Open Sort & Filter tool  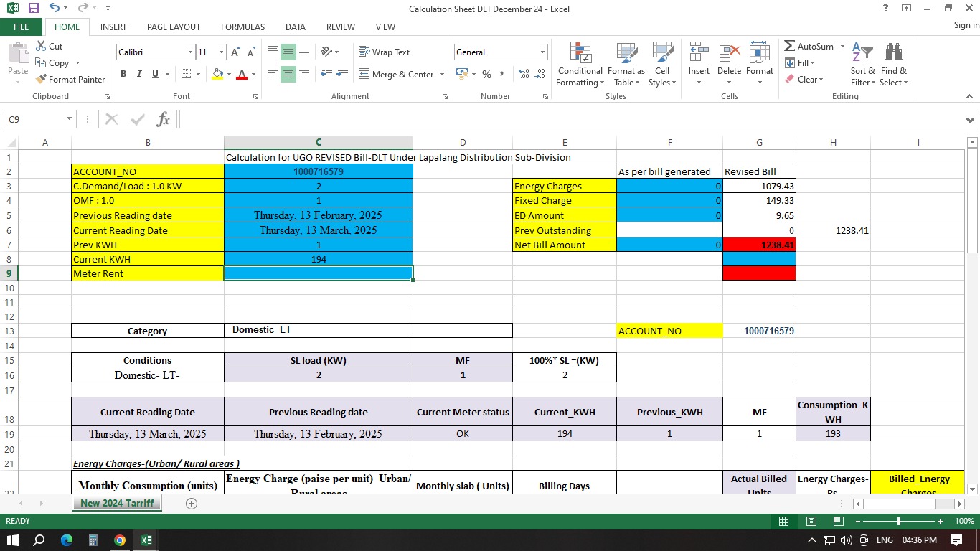point(862,65)
